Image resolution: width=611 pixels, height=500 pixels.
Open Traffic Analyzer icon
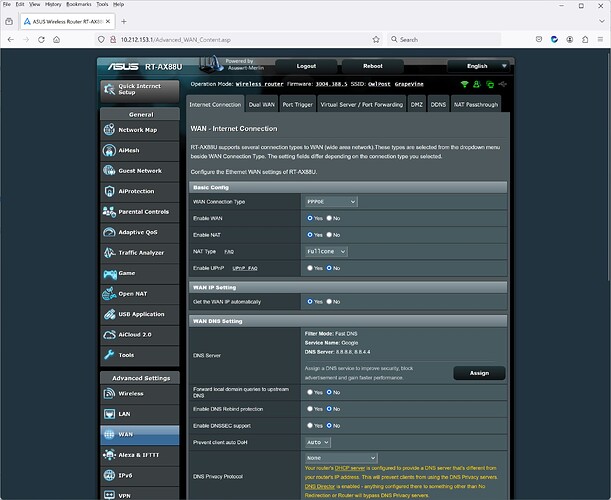click(109, 253)
